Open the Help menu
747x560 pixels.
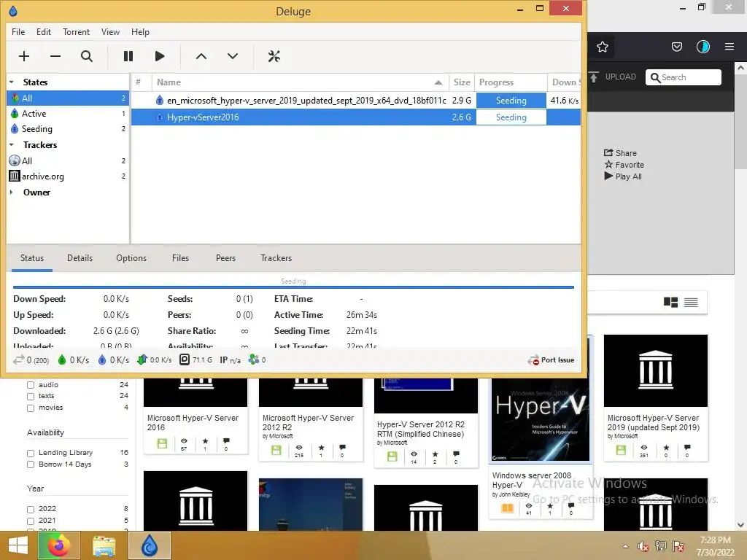point(140,32)
